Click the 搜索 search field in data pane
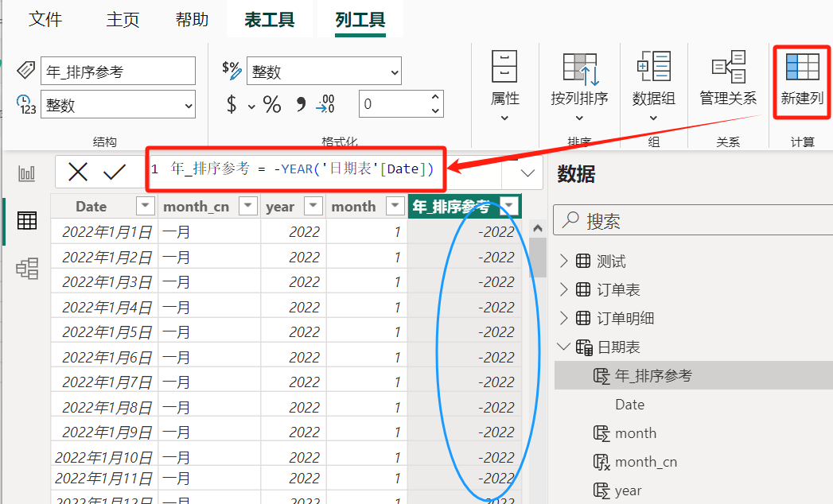This screenshot has height=504, width=833. [693, 220]
